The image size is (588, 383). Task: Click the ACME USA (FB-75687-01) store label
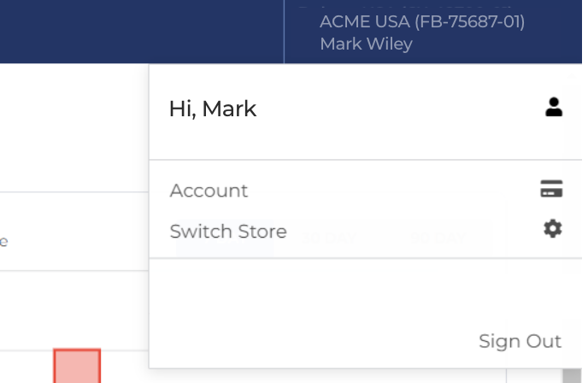coord(421,21)
